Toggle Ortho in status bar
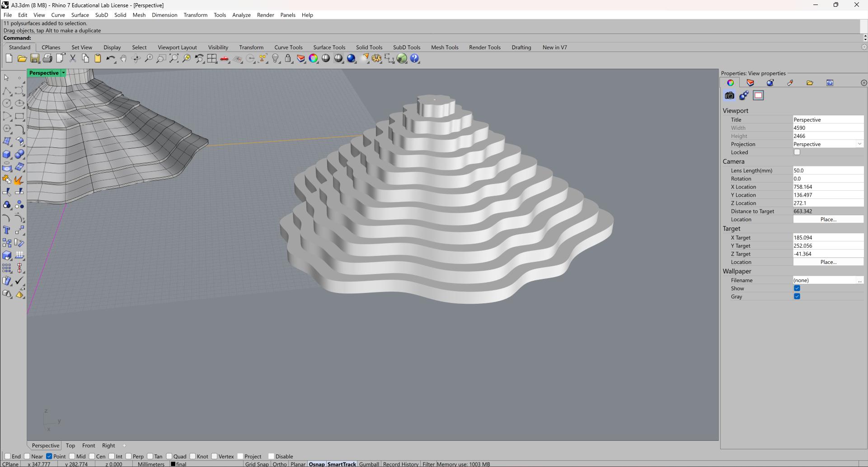This screenshot has height=467, width=868. (x=280, y=464)
